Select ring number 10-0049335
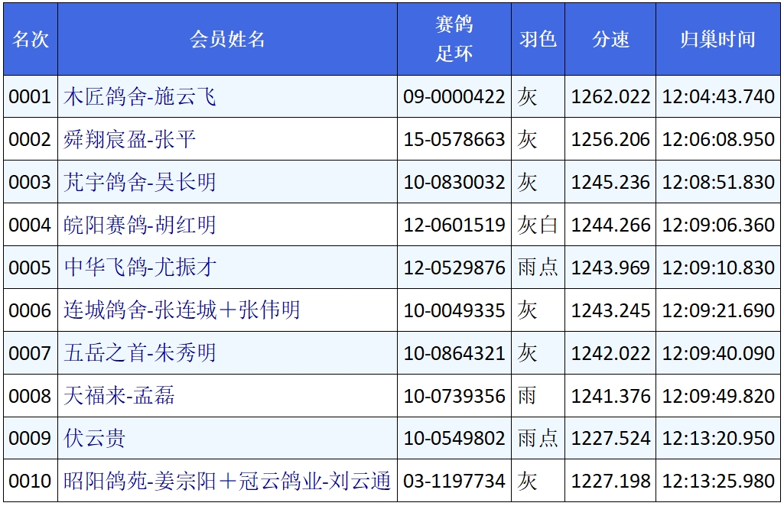Viewport: 784px width, 532px height. [x=454, y=310]
